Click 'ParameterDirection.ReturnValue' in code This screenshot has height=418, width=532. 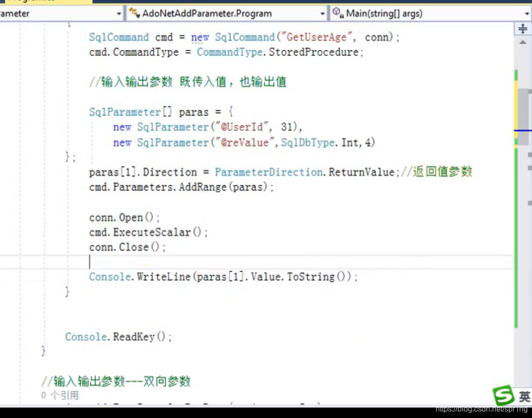click(x=304, y=172)
